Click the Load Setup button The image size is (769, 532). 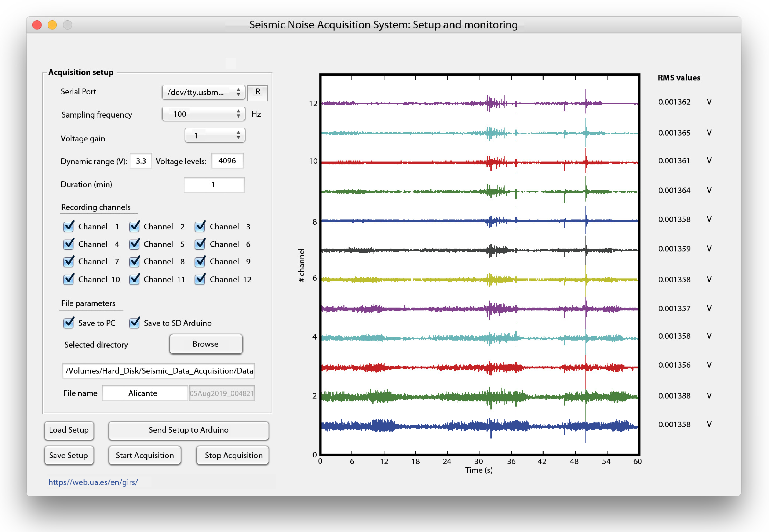click(69, 430)
